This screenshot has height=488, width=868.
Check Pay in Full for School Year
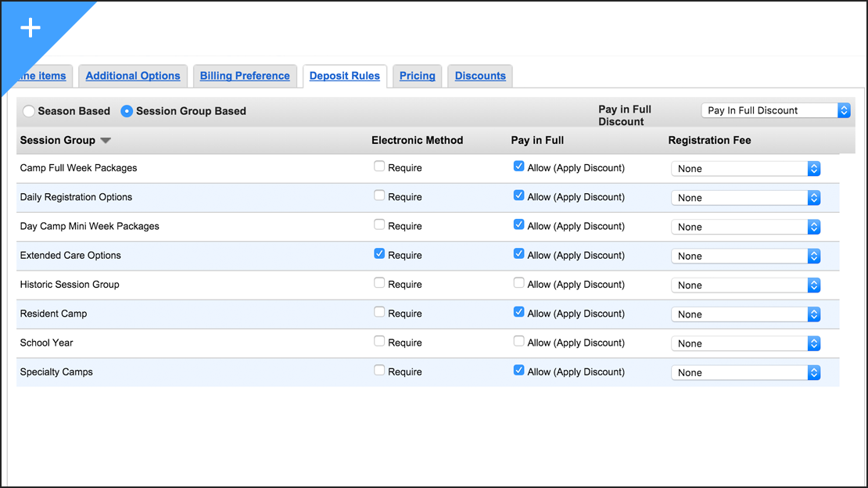(518, 341)
